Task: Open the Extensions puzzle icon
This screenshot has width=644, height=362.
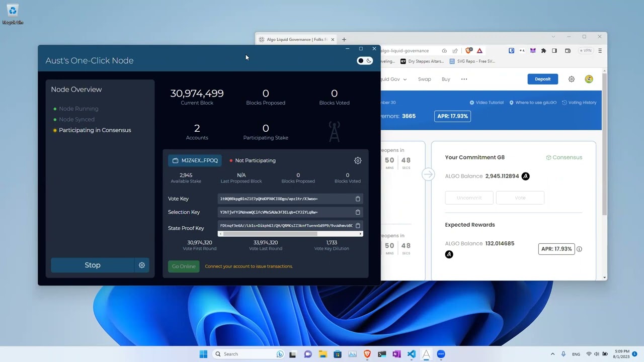Action: pos(543,51)
